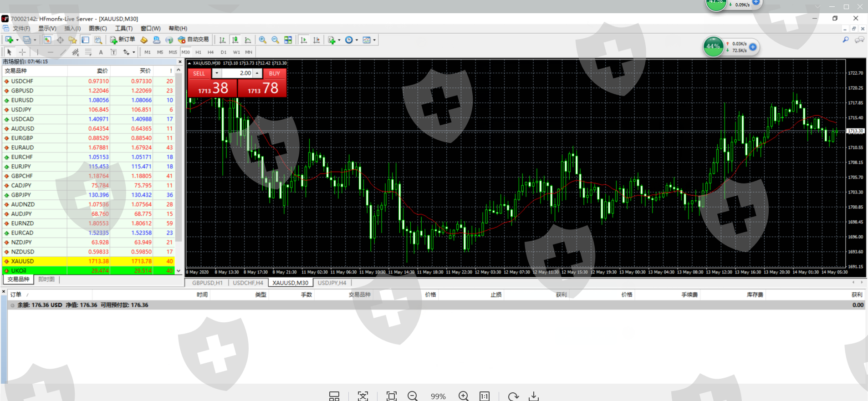Viewport: 868px width, 401px height.
Task: Open the 工具(T) menu
Action: click(124, 28)
